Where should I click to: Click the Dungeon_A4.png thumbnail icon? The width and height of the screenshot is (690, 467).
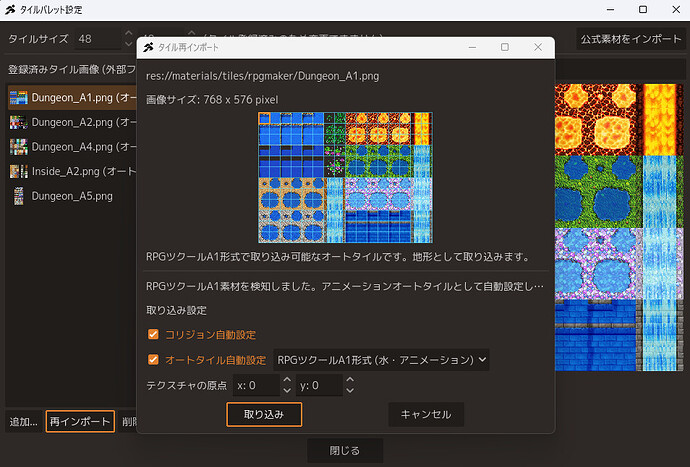[x=18, y=147]
